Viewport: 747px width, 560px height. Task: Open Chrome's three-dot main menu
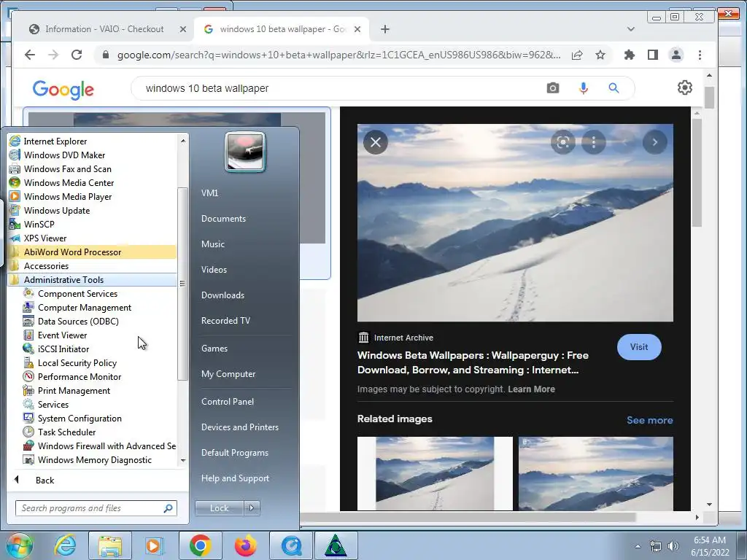(x=700, y=55)
